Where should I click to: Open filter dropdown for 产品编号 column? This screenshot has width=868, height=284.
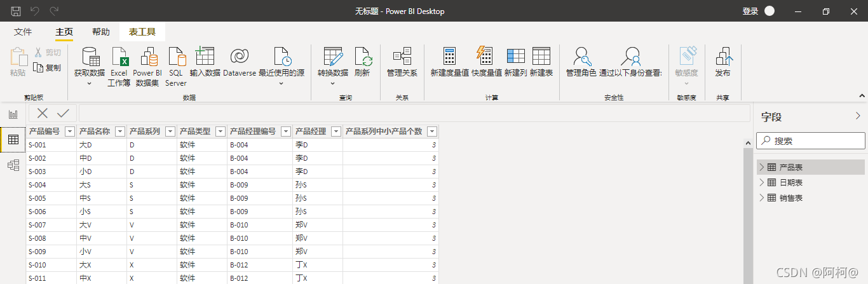(70, 132)
